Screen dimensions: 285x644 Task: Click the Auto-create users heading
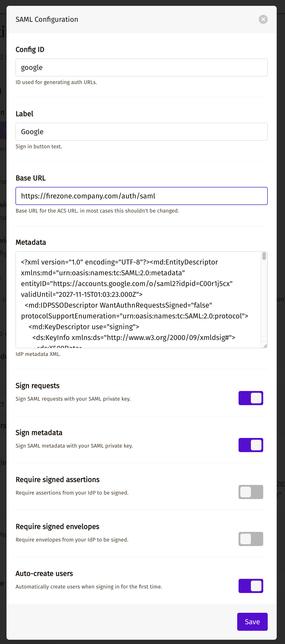click(x=44, y=573)
